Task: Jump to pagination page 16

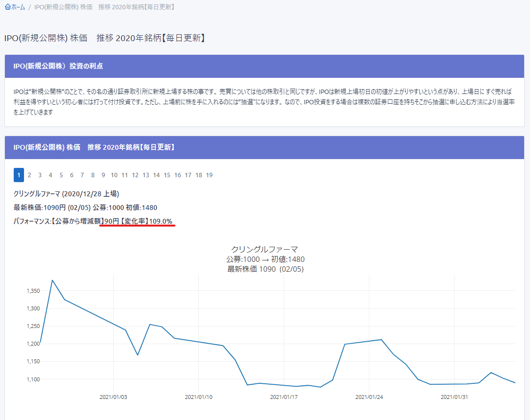Action: click(x=177, y=175)
